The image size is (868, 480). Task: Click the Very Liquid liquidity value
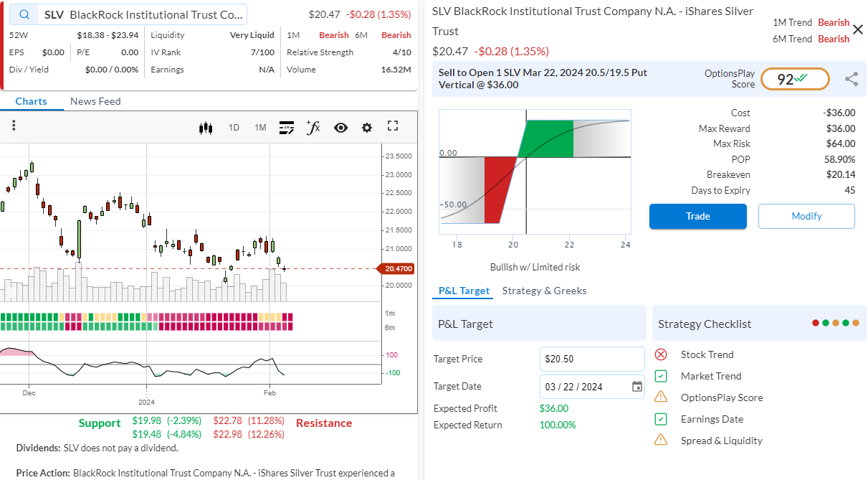(x=252, y=35)
